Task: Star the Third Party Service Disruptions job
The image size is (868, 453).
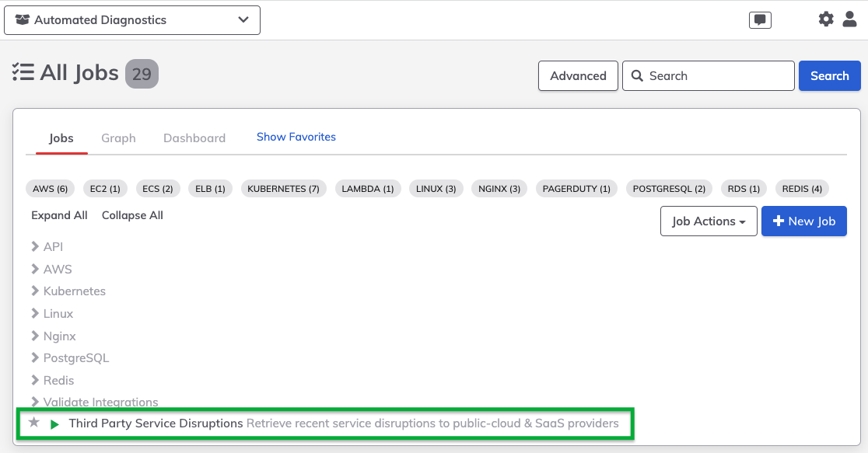Action: 33,423
